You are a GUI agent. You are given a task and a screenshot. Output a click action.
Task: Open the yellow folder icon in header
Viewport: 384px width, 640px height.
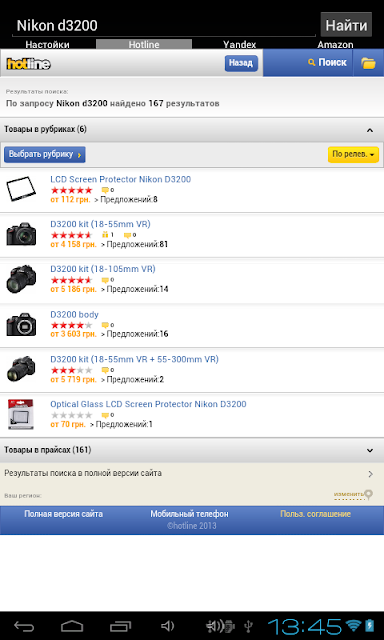pyautogui.click(x=368, y=63)
